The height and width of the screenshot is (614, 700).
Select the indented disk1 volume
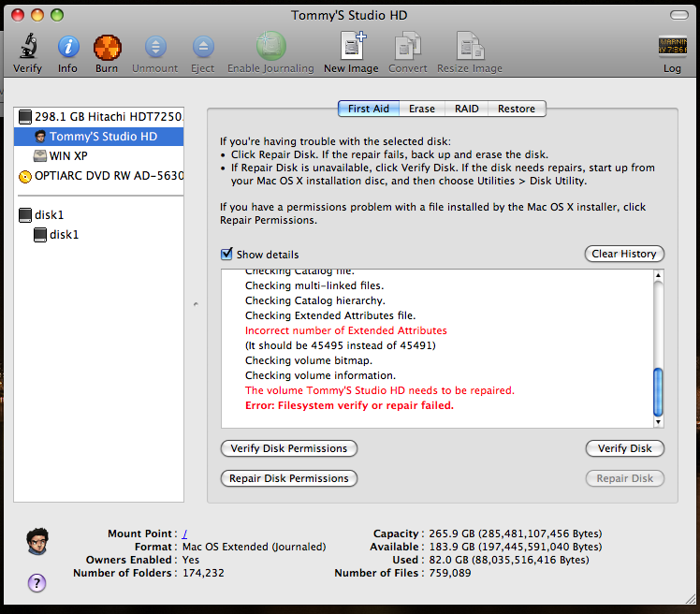tap(98, 234)
